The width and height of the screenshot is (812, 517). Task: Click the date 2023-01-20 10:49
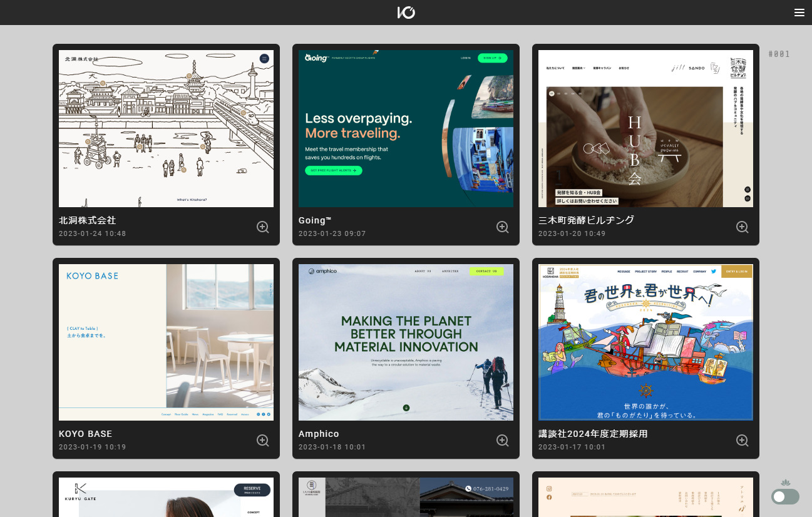572,233
